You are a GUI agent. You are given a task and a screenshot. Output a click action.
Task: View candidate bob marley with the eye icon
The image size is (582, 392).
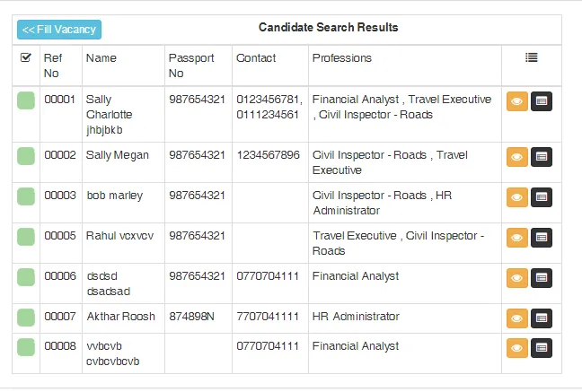click(517, 197)
